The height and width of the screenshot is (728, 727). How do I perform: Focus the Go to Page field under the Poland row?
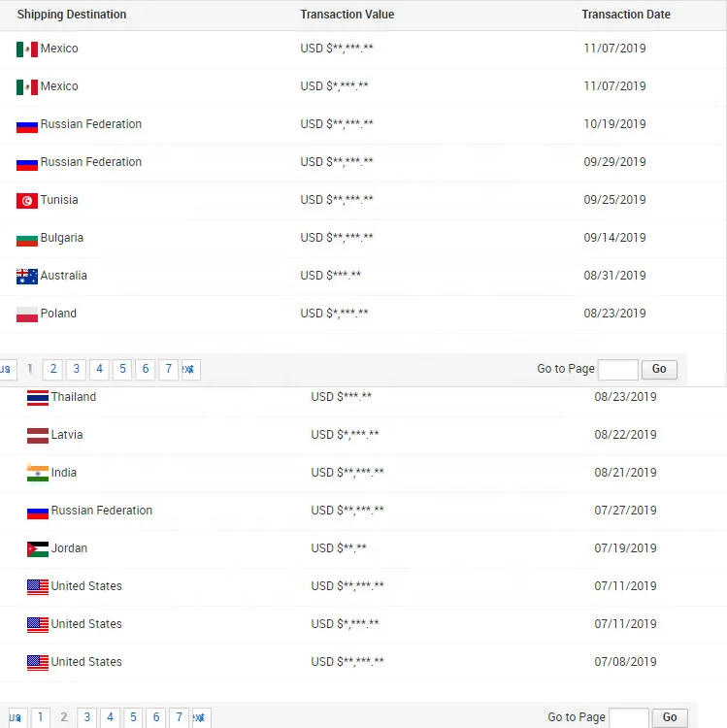coord(618,369)
